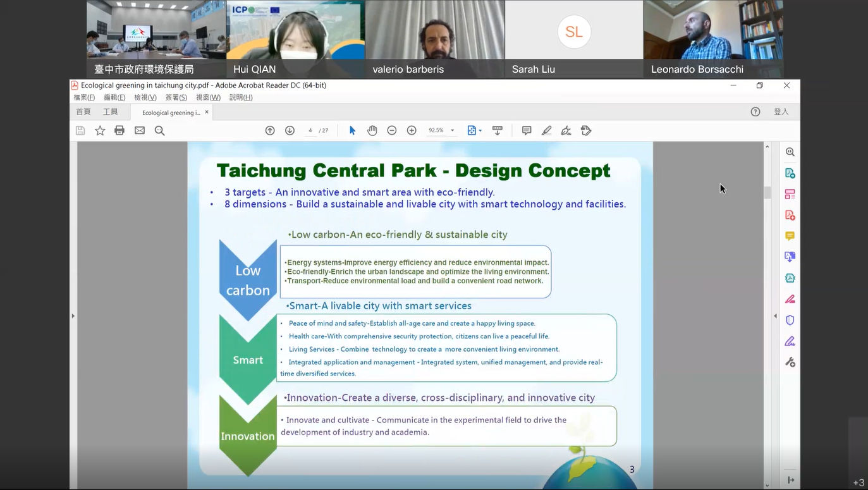Close the Ecological greening document tab
The height and width of the screenshot is (490, 868).
207,112
